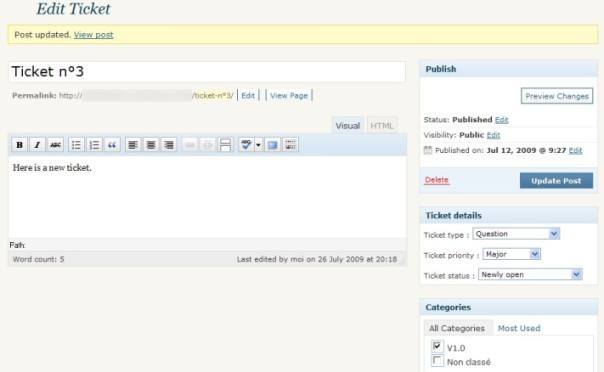604x372 pixels.
Task: Insert a numbered list
Action: pos(94,145)
